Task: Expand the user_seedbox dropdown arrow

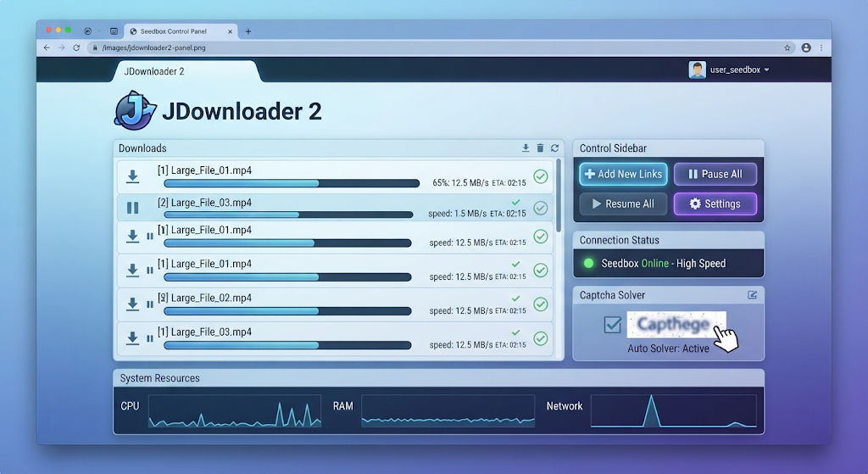Action: (x=766, y=70)
